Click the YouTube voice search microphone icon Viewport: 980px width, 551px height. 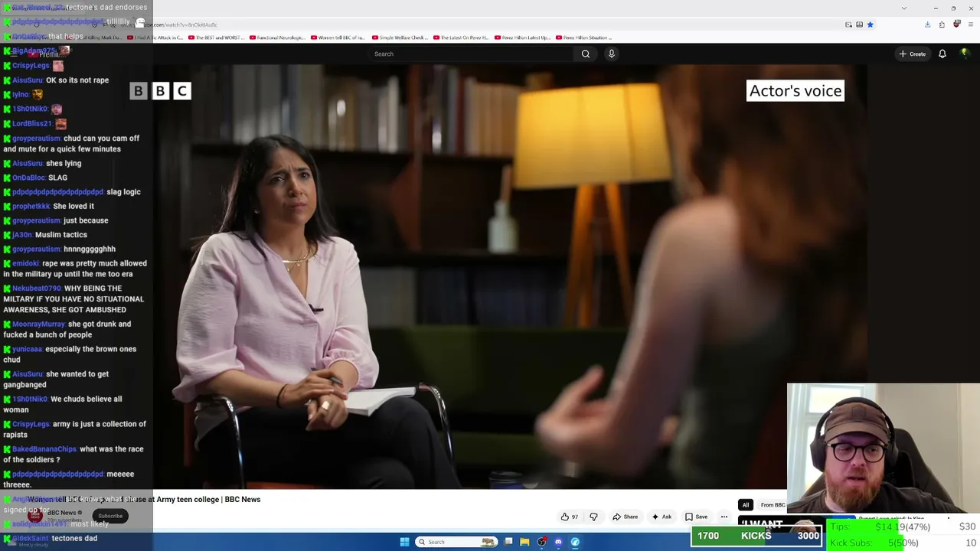coord(611,54)
